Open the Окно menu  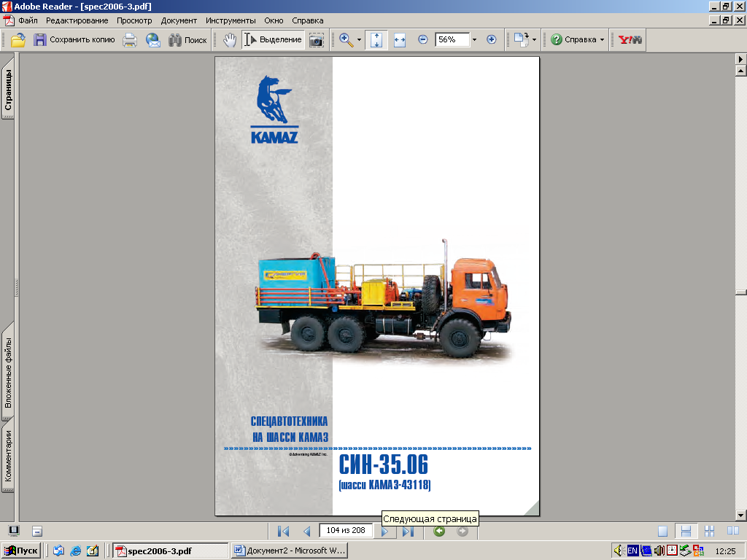pos(274,20)
